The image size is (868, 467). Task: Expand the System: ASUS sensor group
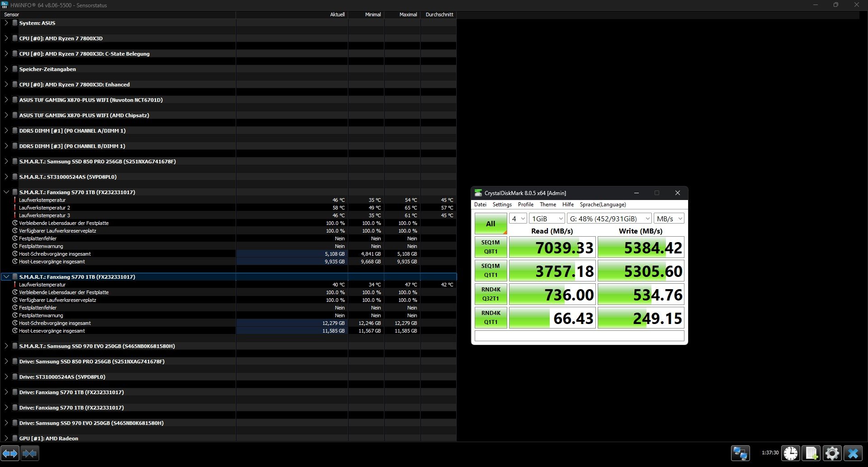(6, 23)
